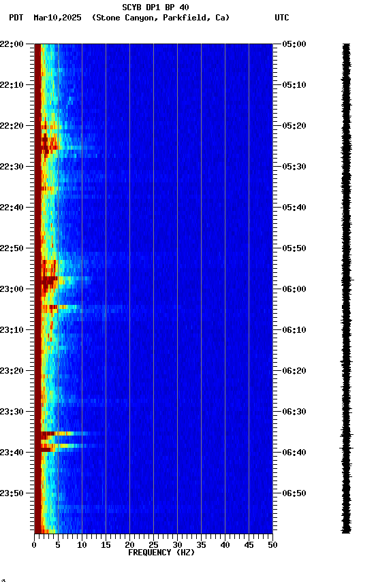Click the "06:00" UTC time label
This screenshot has height=588, width=376.
[x=294, y=289]
